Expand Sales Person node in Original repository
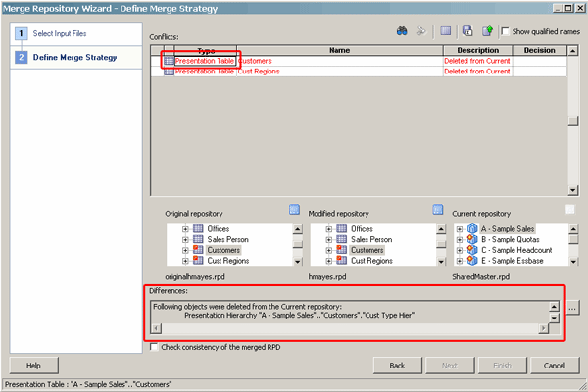Screen dimensions: 588x392 [x=185, y=240]
